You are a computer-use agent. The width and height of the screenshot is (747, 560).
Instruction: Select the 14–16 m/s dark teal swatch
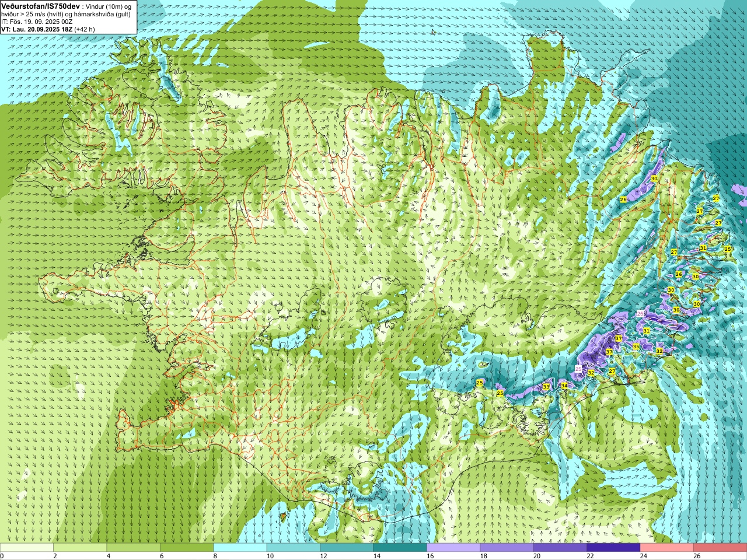pyautogui.click(x=400, y=548)
